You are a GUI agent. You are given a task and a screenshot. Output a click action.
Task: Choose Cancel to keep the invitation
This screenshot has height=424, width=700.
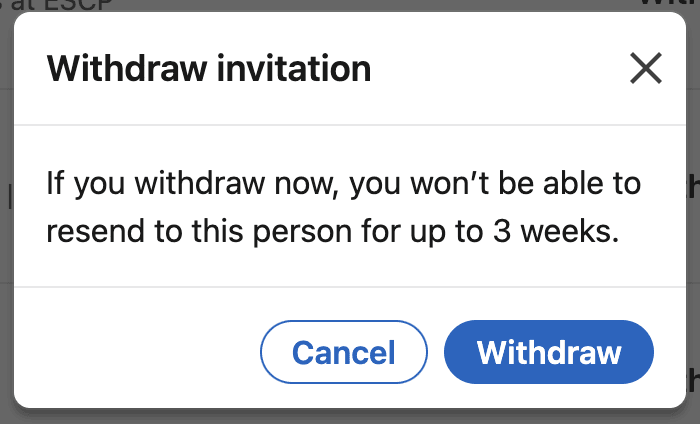coord(343,352)
